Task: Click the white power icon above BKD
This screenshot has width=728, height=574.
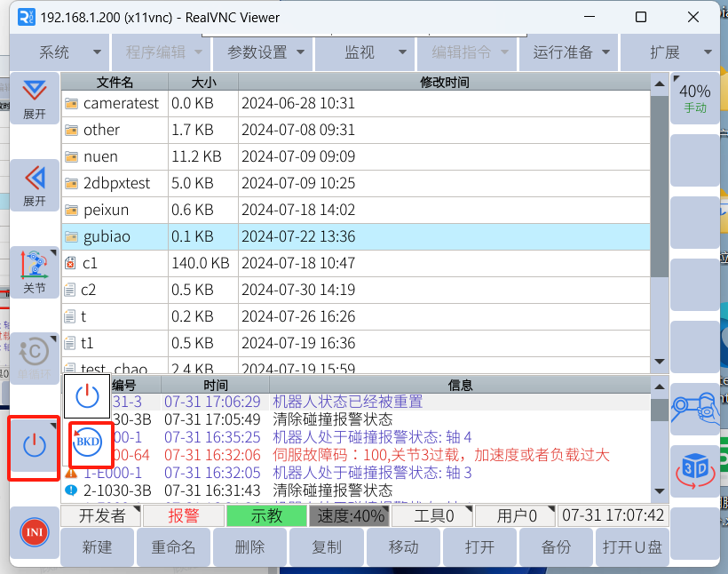Action: pyautogui.click(x=87, y=396)
